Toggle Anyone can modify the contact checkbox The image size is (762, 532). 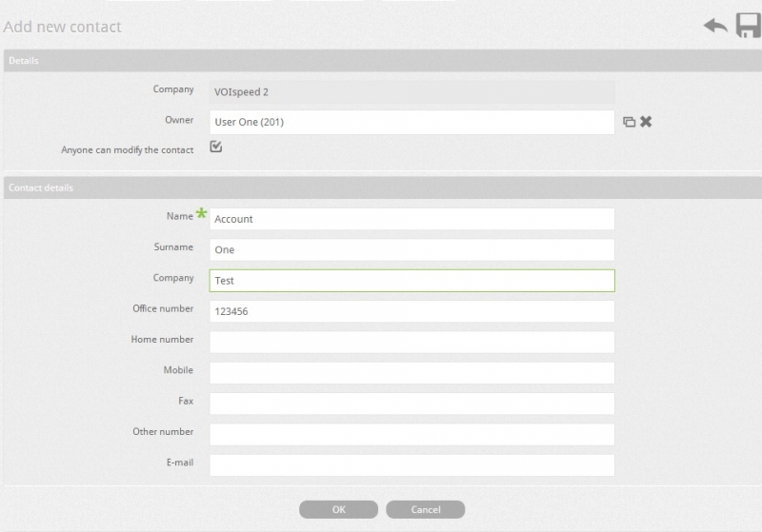[x=216, y=147]
